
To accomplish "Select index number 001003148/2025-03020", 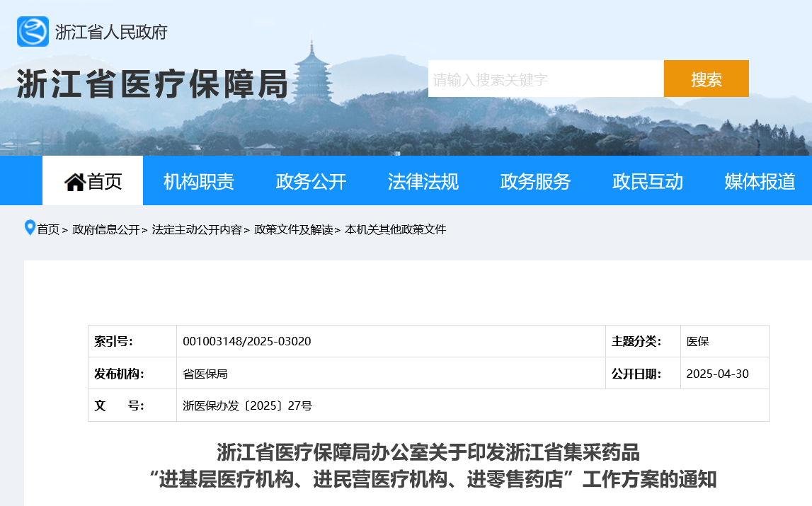I will pyautogui.click(x=247, y=341).
